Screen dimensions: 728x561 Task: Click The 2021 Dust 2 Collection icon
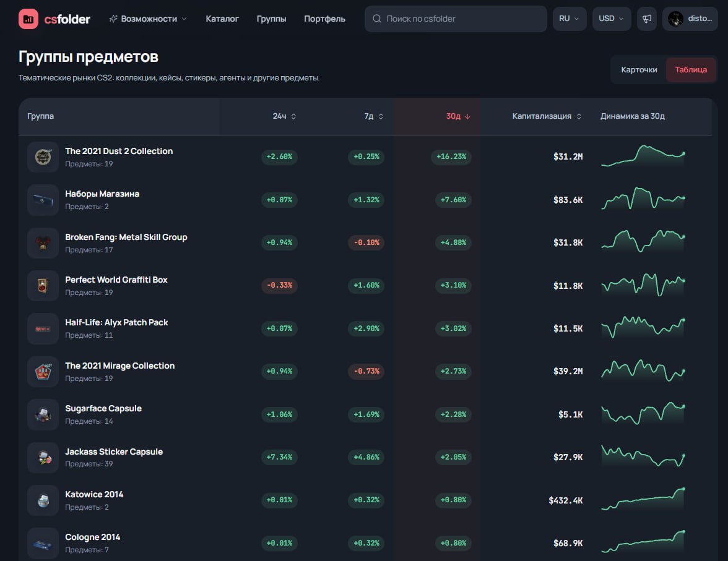coord(43,157)
